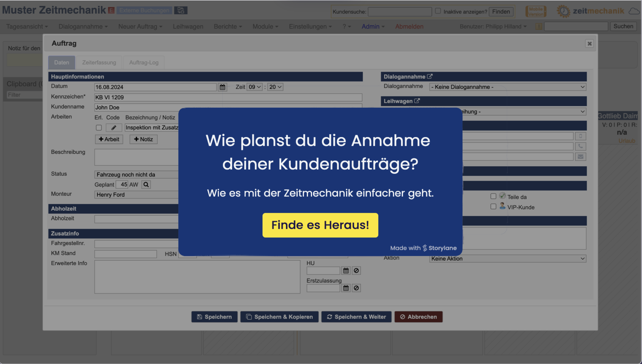Open the Aktion dropdown Keine Aktion
The height and width of the screenshot is (364, 642).
pos(508,259)
